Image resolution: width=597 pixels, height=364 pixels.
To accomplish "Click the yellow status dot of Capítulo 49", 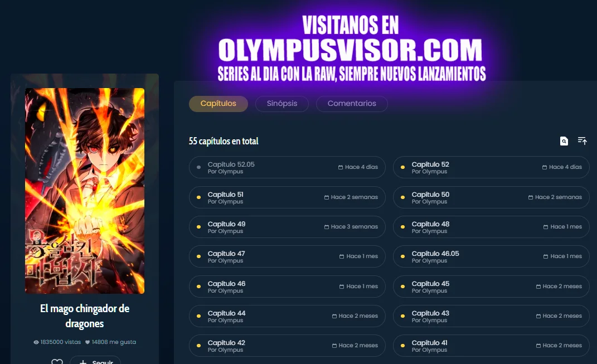I will click(199, 227).
